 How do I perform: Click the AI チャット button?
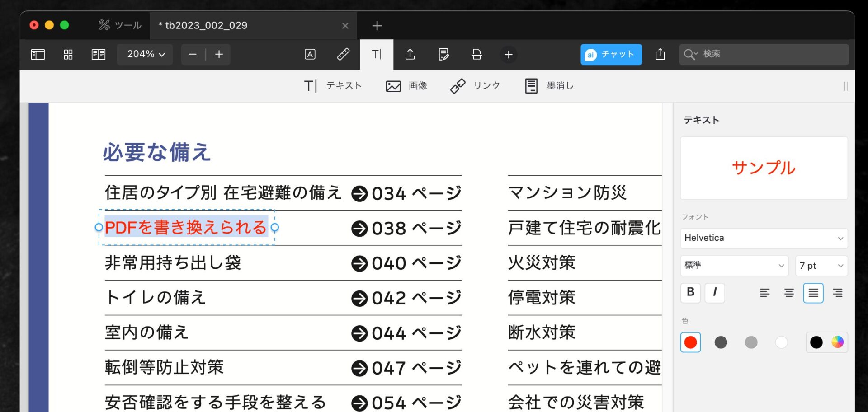tap(611, 55)
